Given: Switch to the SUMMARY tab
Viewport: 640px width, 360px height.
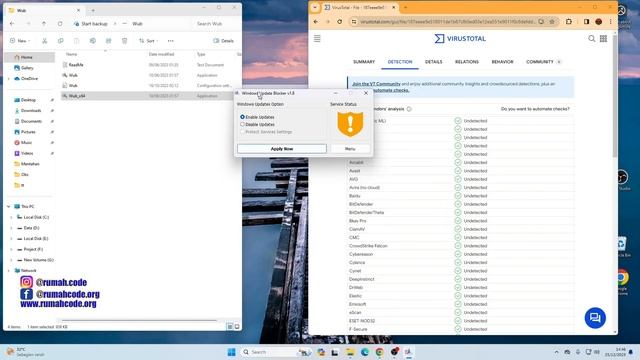Looking at the screenshot, I should coord(364,62).
